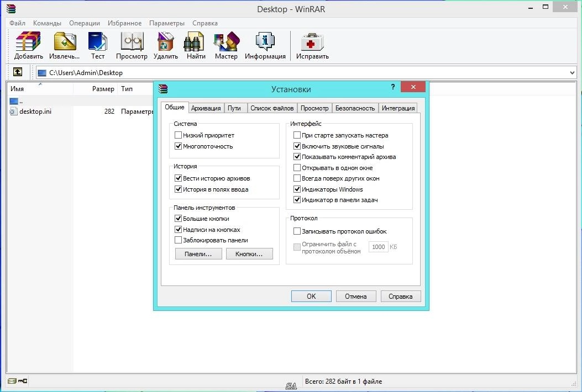
Task: Enable Низкий приоритет checkbox
Action: (x=178, y=135)
